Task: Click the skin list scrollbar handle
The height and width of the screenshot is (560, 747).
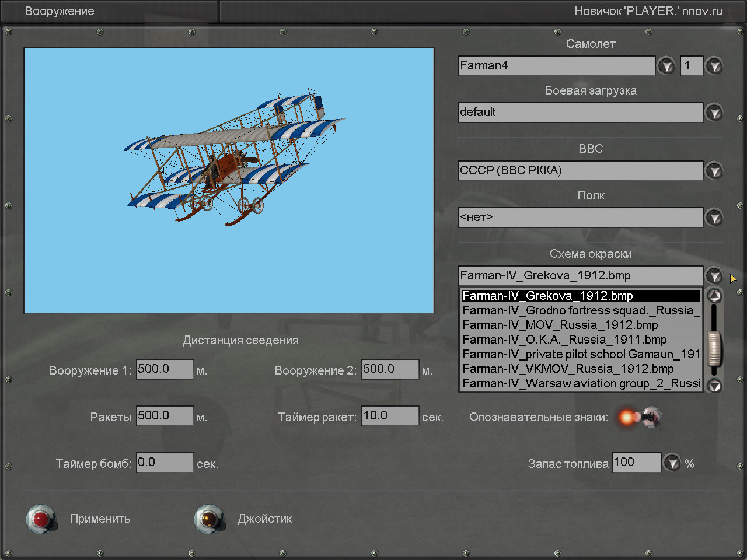Action: tap(714, 348)
